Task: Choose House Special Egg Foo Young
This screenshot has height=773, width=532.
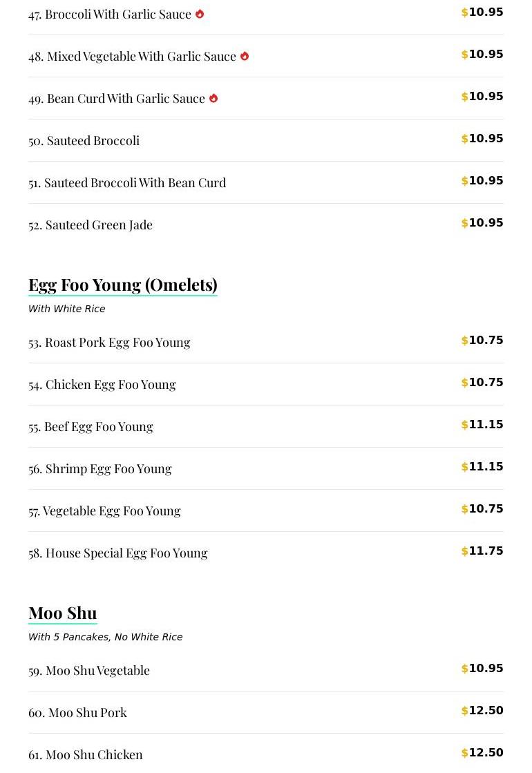Action: tap(118, 553)
